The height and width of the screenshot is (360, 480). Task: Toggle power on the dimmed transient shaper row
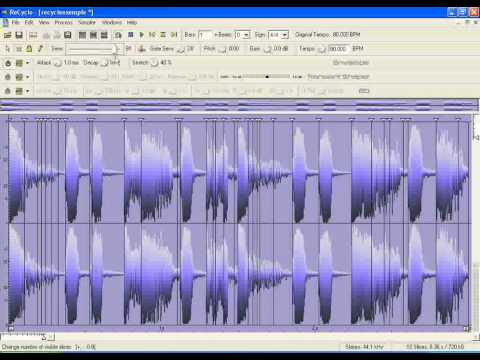tap(8, 77)
